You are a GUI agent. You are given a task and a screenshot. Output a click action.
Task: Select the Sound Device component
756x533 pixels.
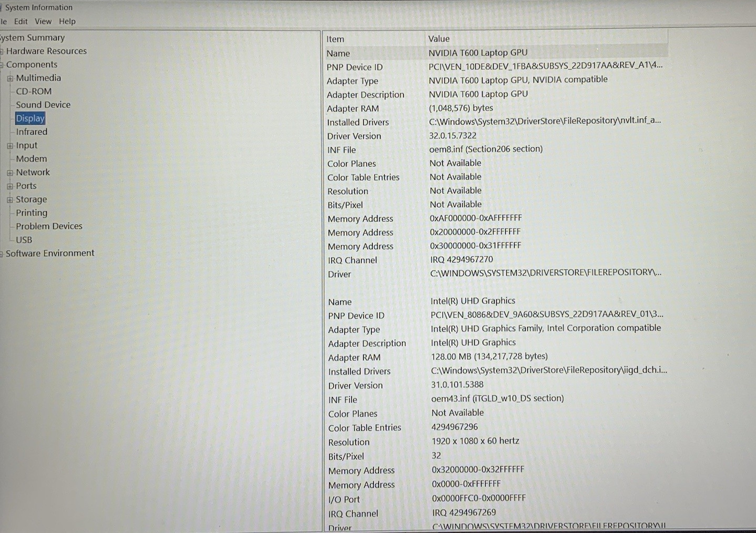click(43, 105)
